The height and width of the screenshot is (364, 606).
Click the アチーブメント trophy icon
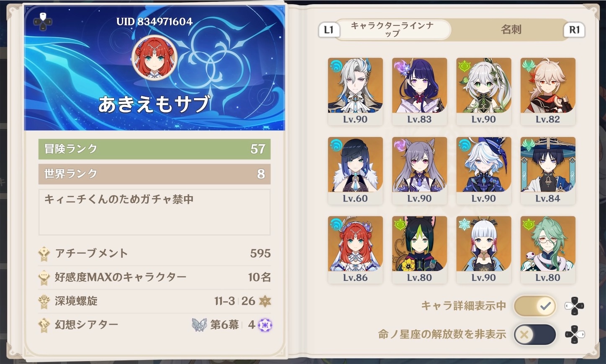pyautogui.click(x=44, y=254)
